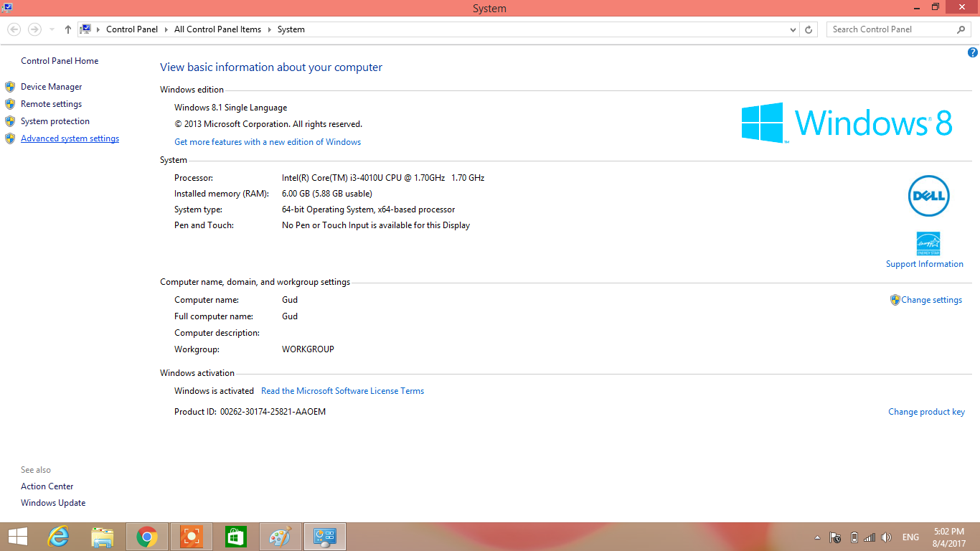Image resolution: width=980 pixels, height=551 pixels.
Task: Click the Energy Star logo
Action: pyautogui.click(x=928, y=244)
